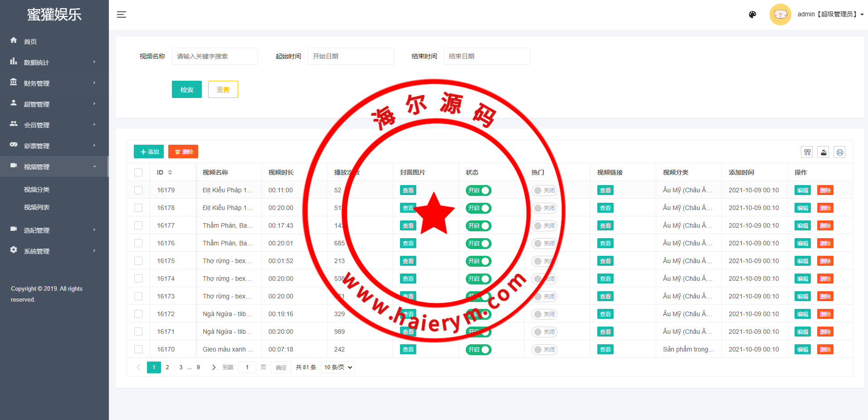Select 首页 in the sidebar
The width and height of the screenshot is (868, 420).
click(x=30, y=42)
